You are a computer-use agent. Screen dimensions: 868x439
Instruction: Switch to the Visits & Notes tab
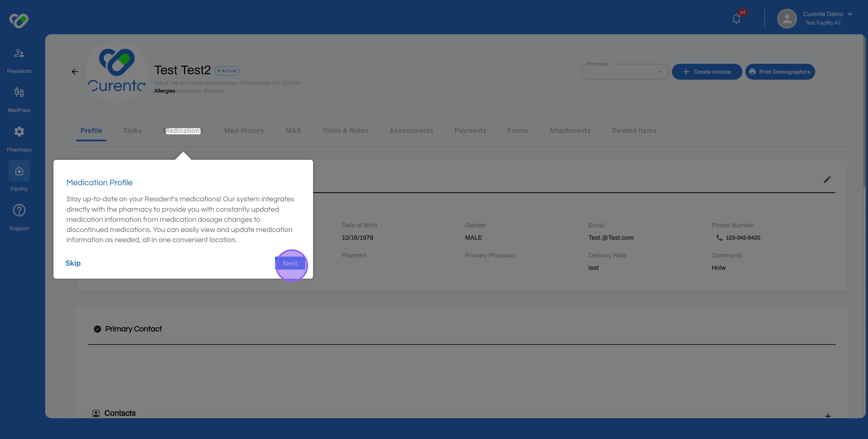tap(345, 131)
